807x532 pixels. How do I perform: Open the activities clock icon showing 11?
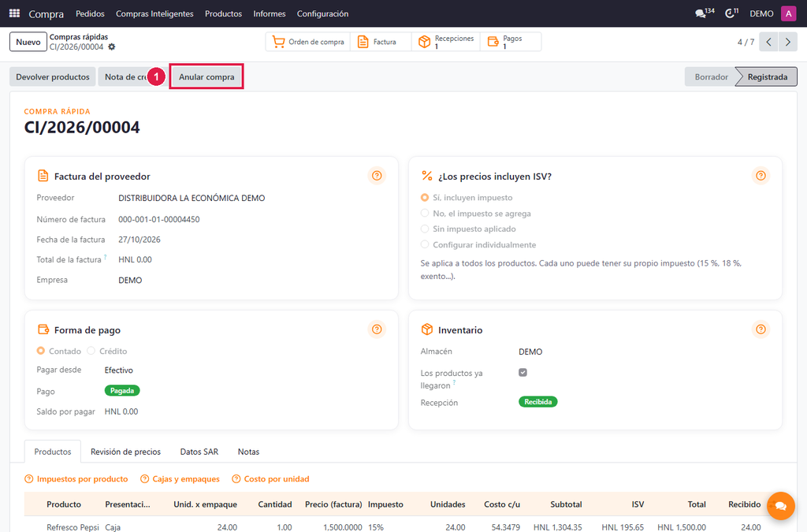tap(732, 13)
